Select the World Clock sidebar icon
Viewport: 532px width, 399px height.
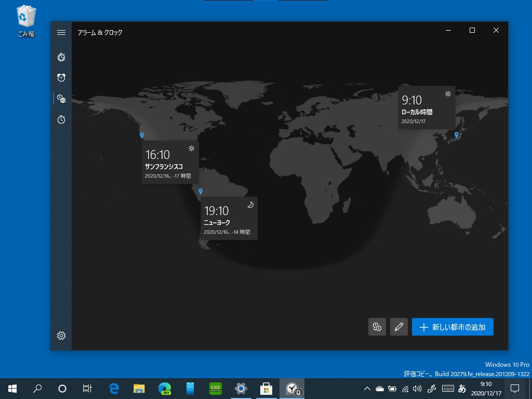(61, 99)
